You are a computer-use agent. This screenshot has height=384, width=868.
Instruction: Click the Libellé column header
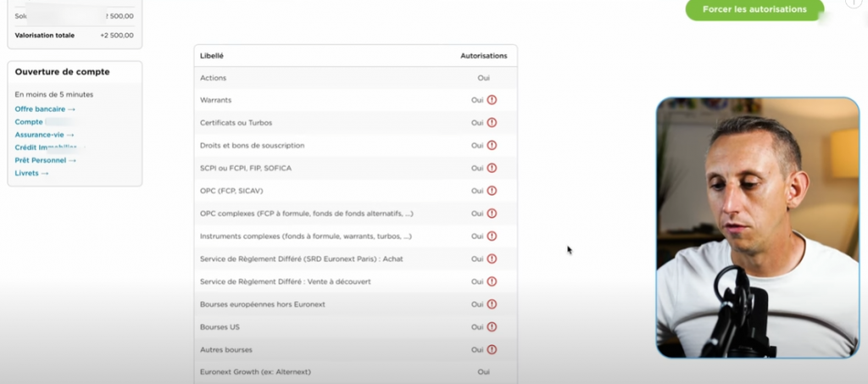212,56
